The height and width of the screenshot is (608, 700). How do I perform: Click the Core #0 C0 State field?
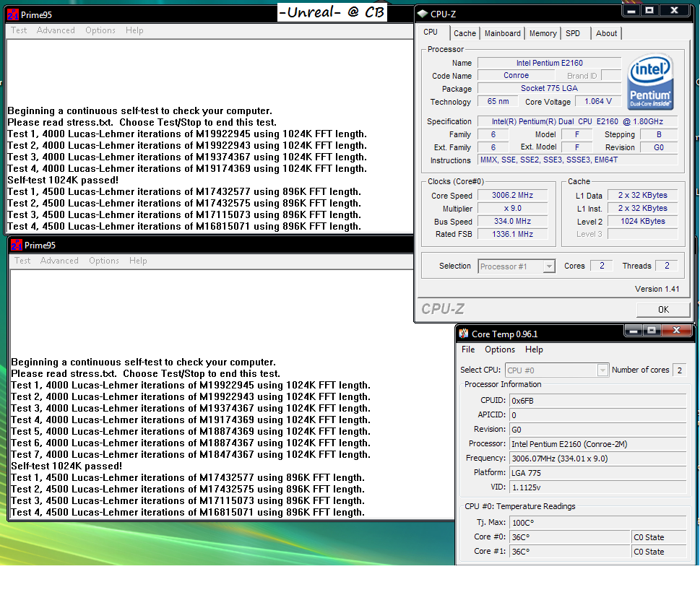pyautogui.click(x=659, y=537)
